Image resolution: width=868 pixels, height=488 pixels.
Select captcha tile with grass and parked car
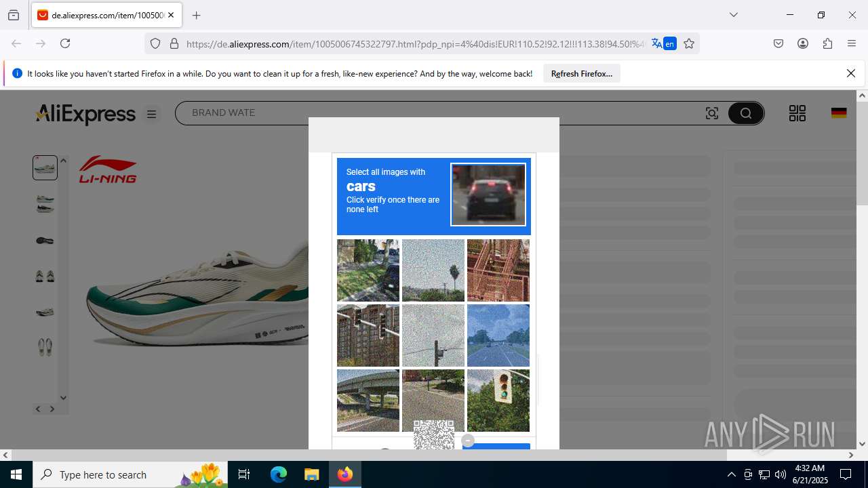coord(368,270)
